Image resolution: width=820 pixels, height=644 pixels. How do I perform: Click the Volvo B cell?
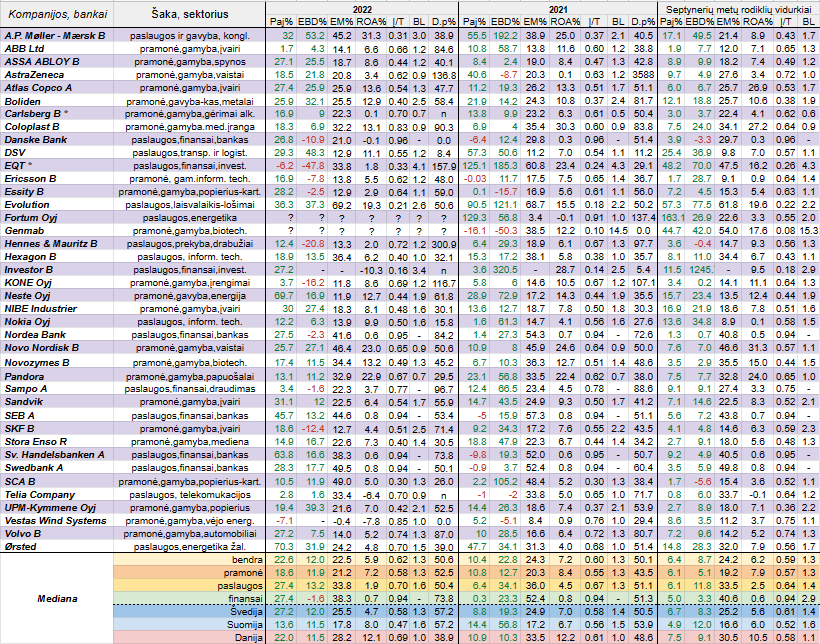(57, 534)
